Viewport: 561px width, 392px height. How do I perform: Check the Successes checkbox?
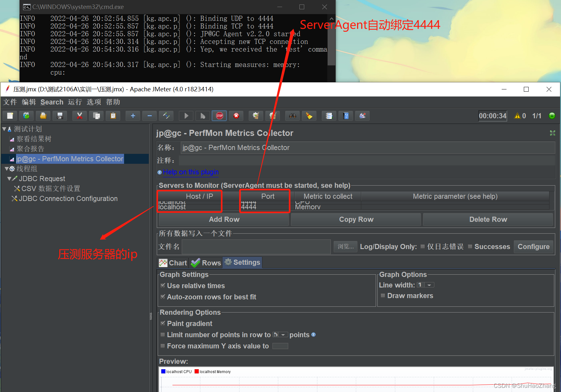click(470, 246)
